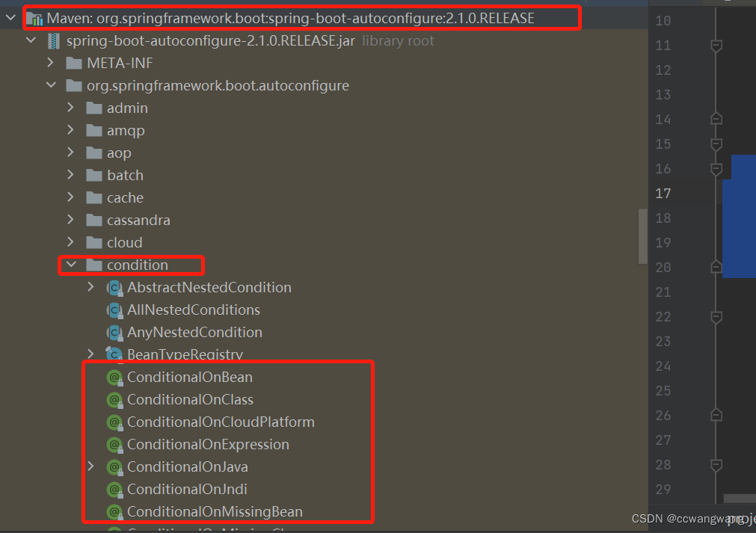Collapse the condition package node
The width and height of the screenshot is (756, 533).
[x=70, y=265]
